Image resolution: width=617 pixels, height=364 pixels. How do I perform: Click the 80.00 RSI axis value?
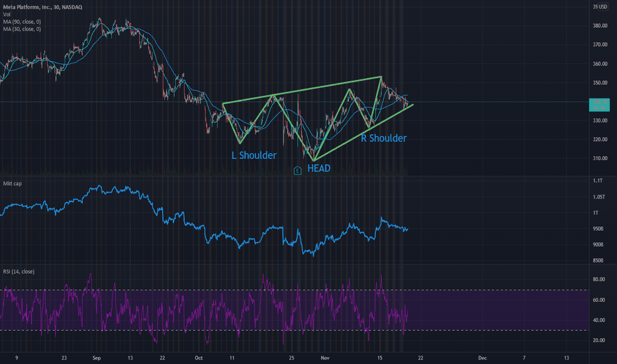point(599,279)
